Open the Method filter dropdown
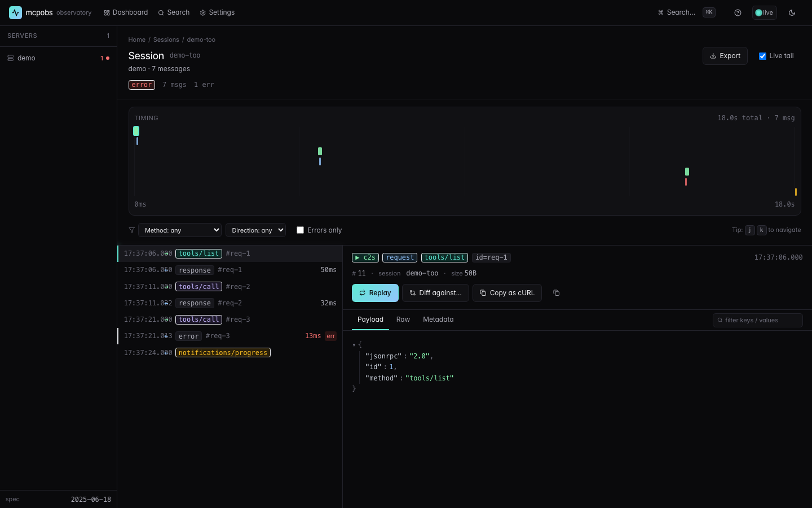Screen dimensions: 812x508 tap(180, 230)
